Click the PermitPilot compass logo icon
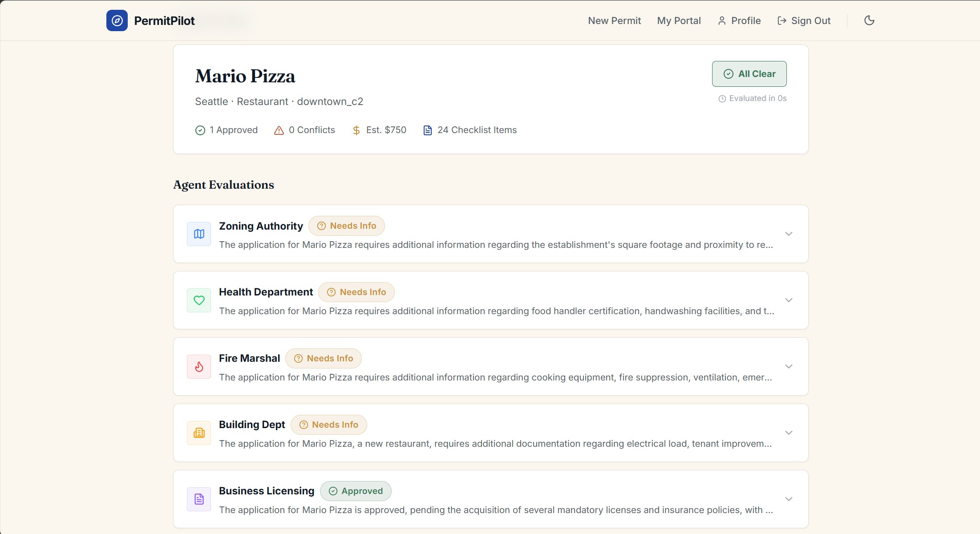The width and height of the screenshot is (980, 534). tap(117, 20)
